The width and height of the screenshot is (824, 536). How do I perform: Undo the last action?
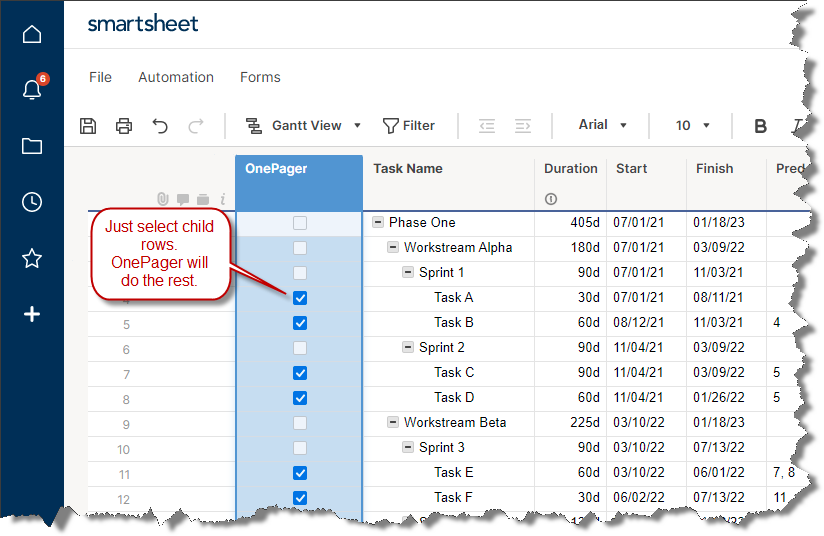click(x=160, y=126)
